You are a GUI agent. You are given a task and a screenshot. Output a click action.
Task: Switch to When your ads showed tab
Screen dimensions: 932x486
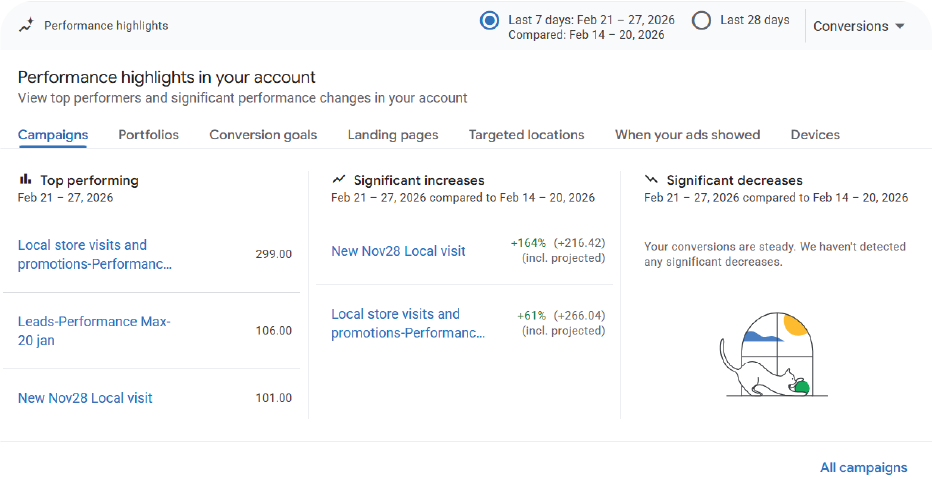pyautogui.click(x=687, y=135)
